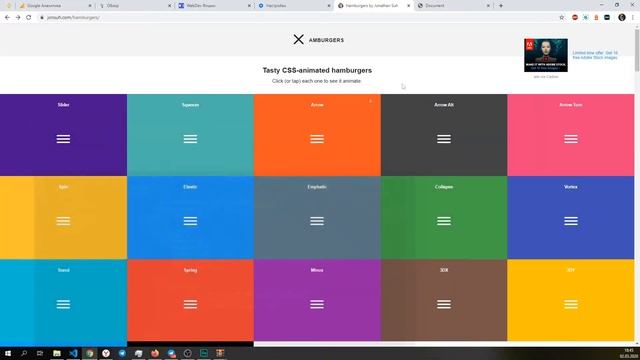Go back with the browser back arrow
The width and height of the screenshot is (640, 360).
point(7,18)
